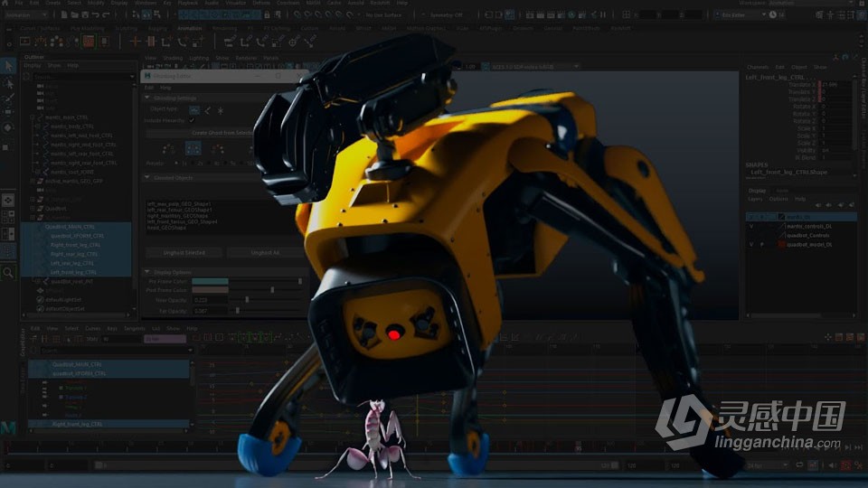Click the Near Opacity slider handle

[247, 300]
